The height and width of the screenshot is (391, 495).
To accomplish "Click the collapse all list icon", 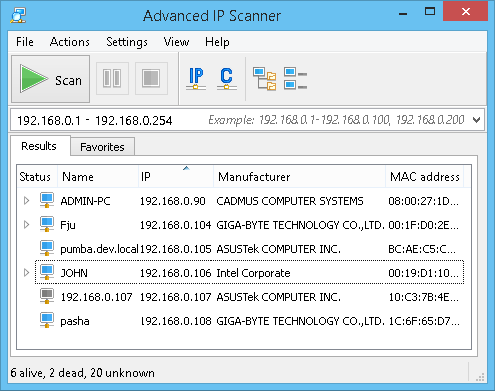I will tap(295, 79).
